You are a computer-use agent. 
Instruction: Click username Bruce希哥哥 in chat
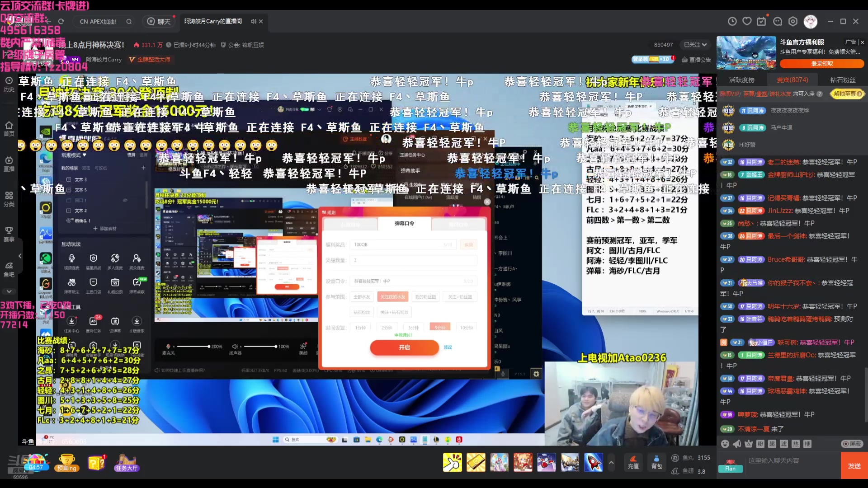pos(786,259)
